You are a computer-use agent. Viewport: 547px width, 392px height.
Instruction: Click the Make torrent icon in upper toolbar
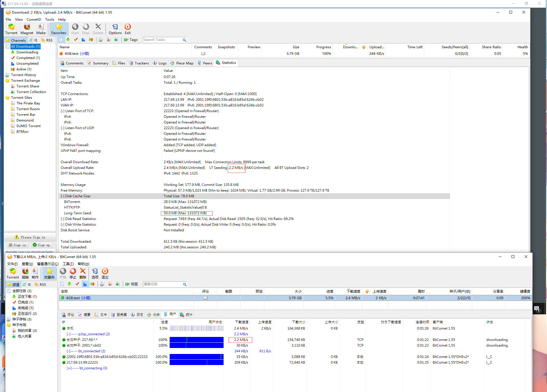pyautogui.click(x=41, y=29)
